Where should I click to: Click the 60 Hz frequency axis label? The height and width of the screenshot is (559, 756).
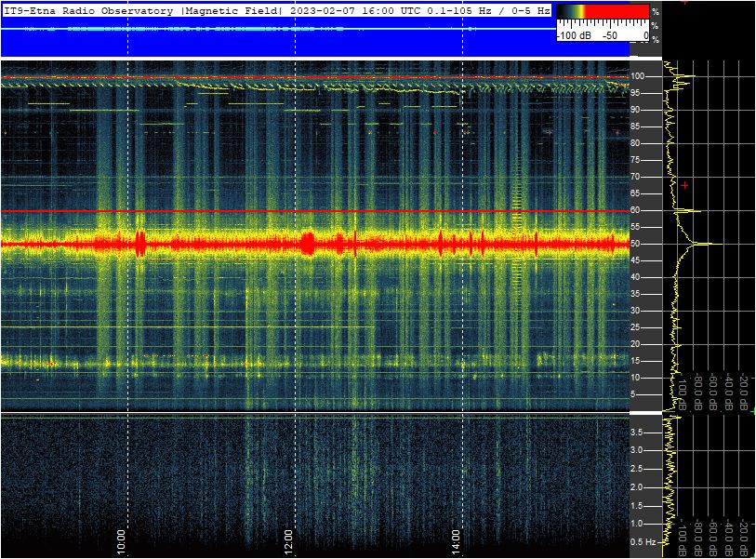click(638, 210)
